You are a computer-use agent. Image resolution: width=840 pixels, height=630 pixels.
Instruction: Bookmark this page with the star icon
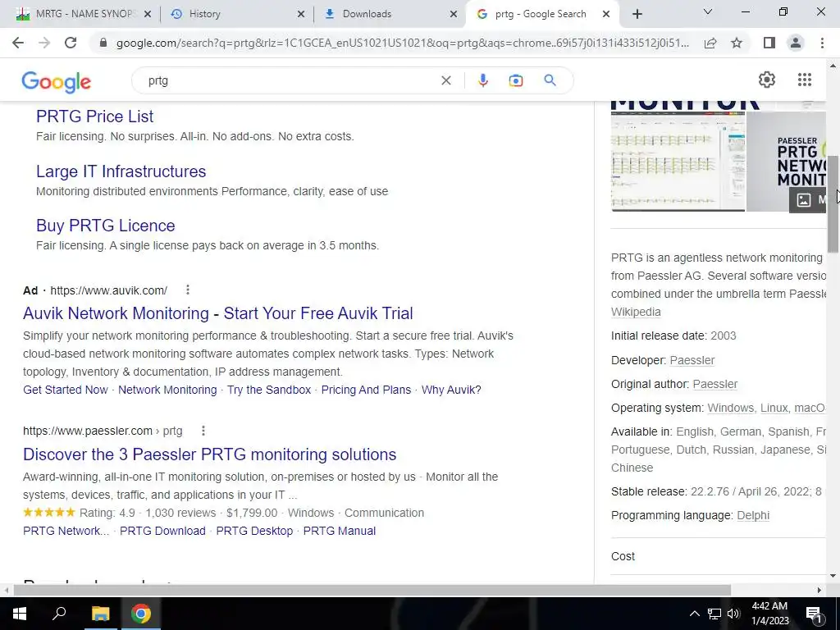click(x=737, y=43)
